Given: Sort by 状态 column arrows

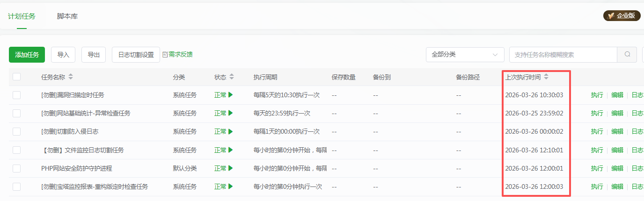Looking at the screenshot, I should 232,77.
